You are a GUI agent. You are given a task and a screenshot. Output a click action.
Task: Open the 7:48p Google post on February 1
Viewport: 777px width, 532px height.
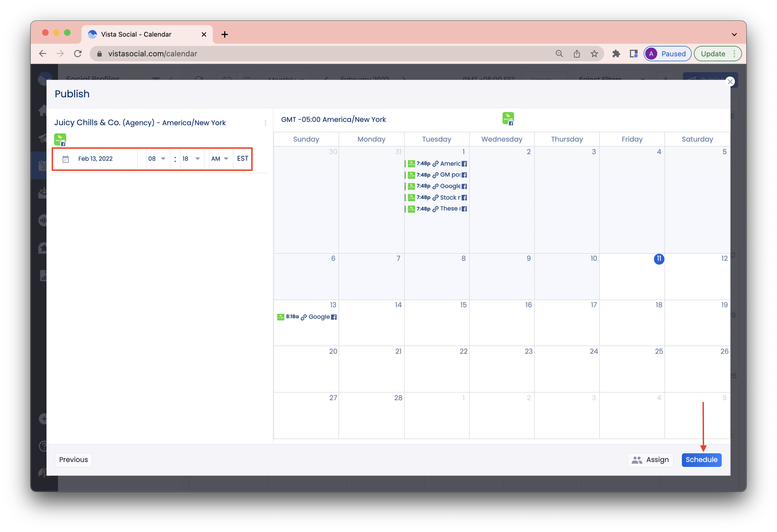[436, 186]
